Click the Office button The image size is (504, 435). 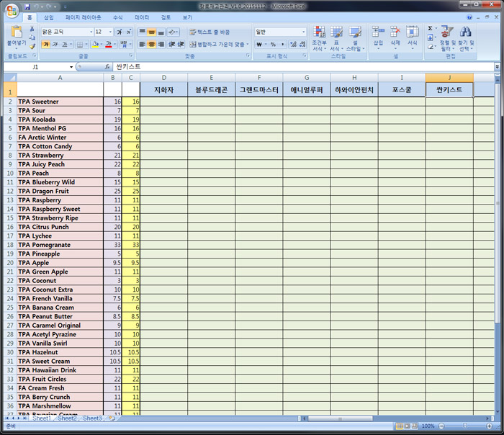[12, 12]
